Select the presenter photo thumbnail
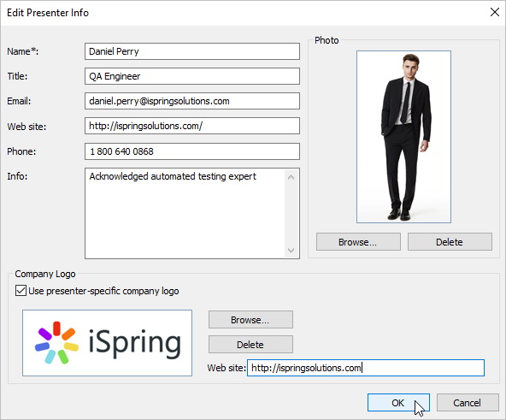The image size is (506, 420). (403, 137)
